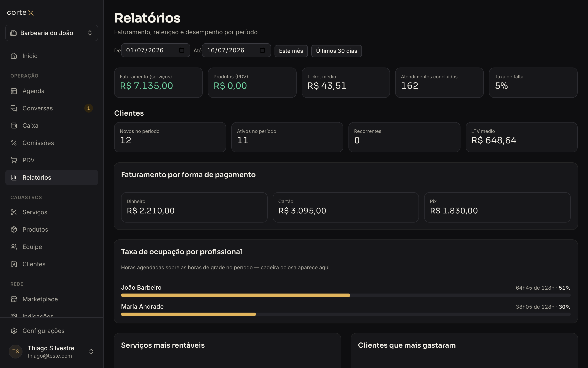This screenshot has width=588, height=368.
Task: Click the Ticket médio card
Action: [346, 82]
